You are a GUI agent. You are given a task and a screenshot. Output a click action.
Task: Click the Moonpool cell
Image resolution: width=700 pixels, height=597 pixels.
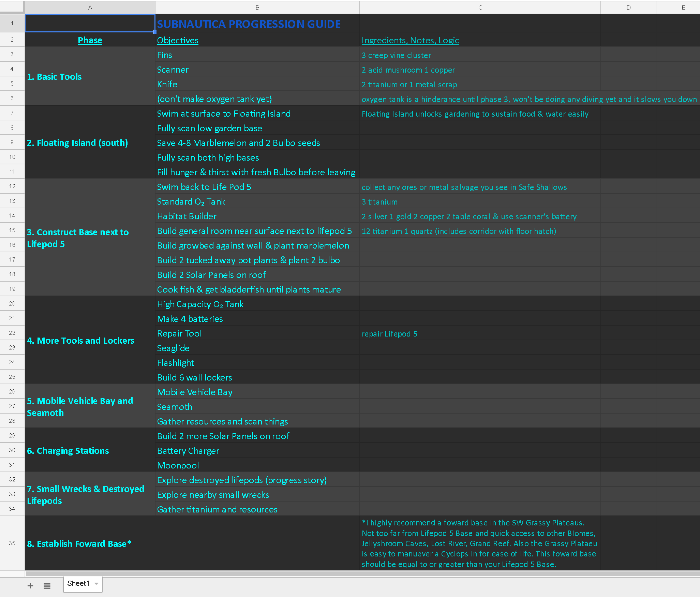257,465
